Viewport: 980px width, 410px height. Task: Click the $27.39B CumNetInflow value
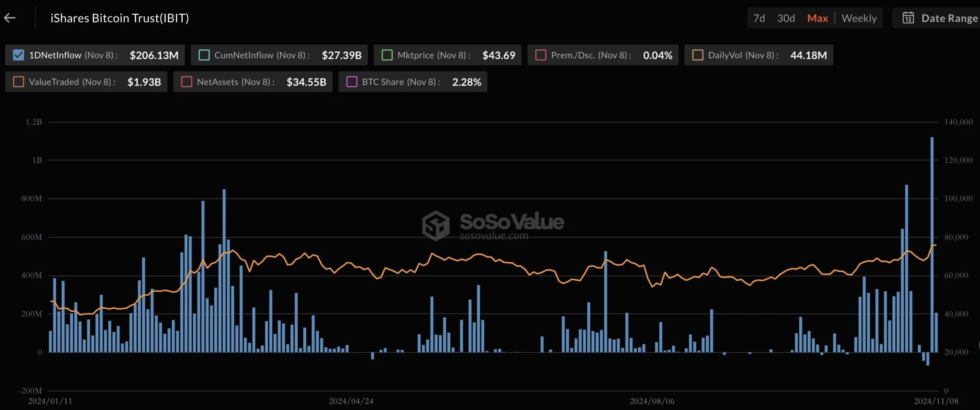click(341, 55)
